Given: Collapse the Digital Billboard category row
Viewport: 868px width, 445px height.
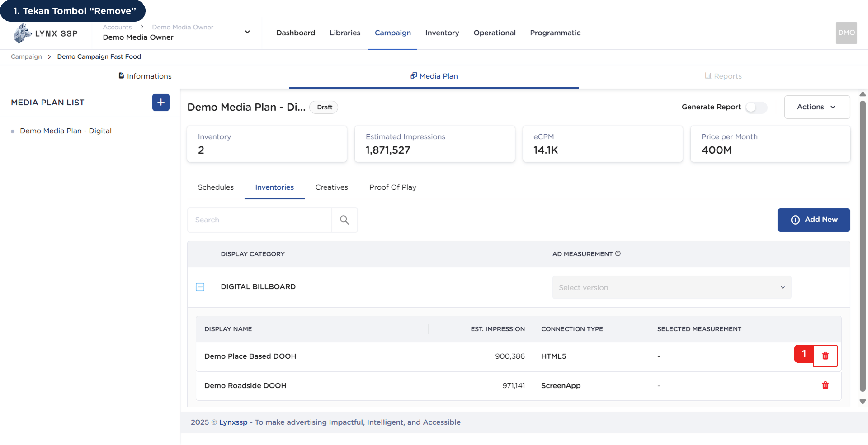Looking at the screenshot, I should tap(200, 287).
